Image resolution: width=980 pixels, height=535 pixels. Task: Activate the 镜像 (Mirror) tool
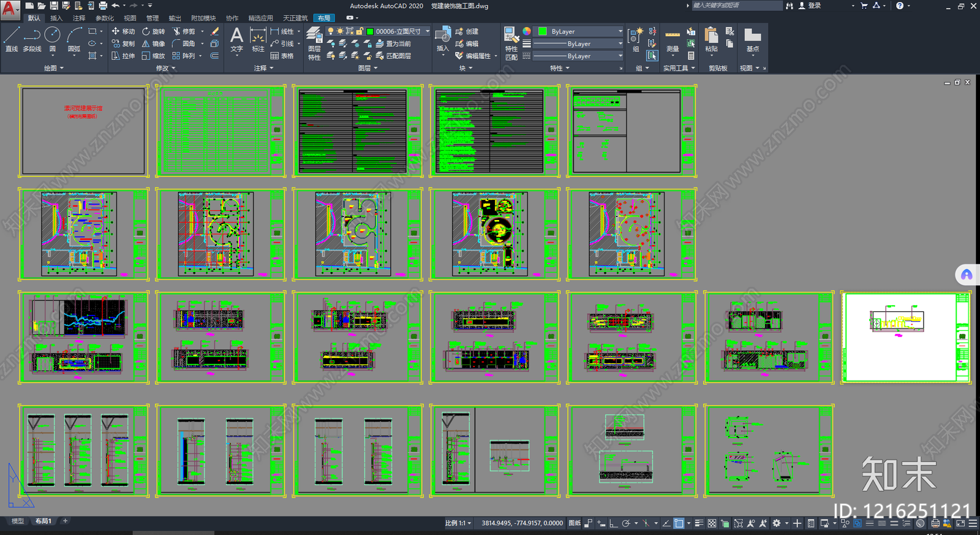pos(154,44)
